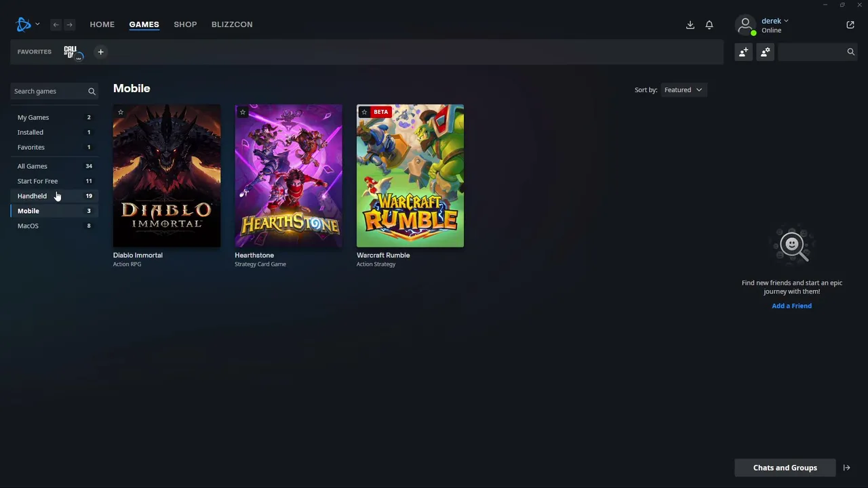Click the find friends smiley magnifier illustration
The width and height of the screenshot is (868, 488).
coord(793,245)
